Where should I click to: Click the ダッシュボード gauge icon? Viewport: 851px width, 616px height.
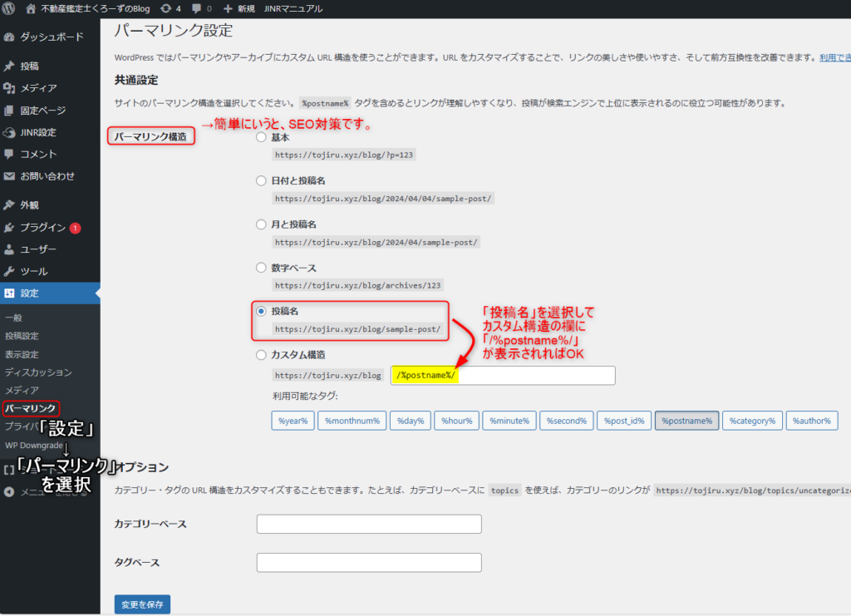(9, 37)
